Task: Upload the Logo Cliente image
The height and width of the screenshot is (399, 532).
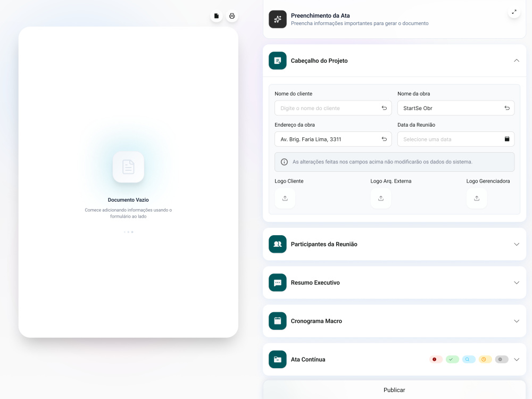Action: [x=285, y=198]
